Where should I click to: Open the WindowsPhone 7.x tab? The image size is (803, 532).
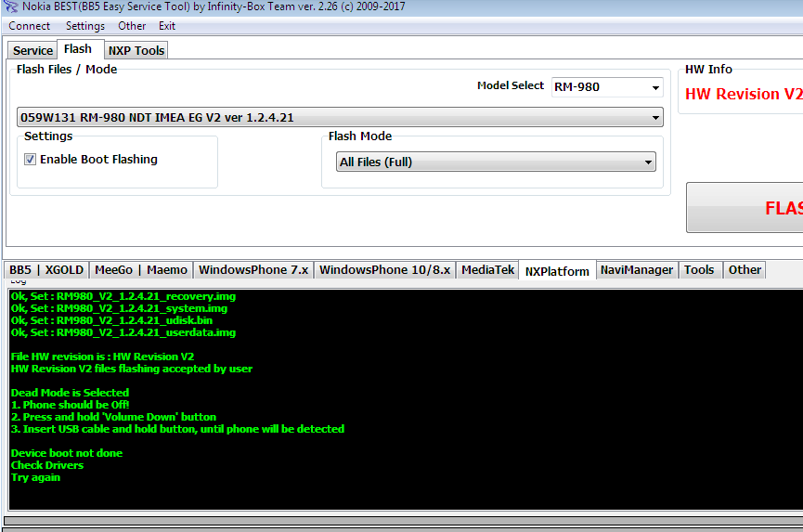(x=253, y=270)
